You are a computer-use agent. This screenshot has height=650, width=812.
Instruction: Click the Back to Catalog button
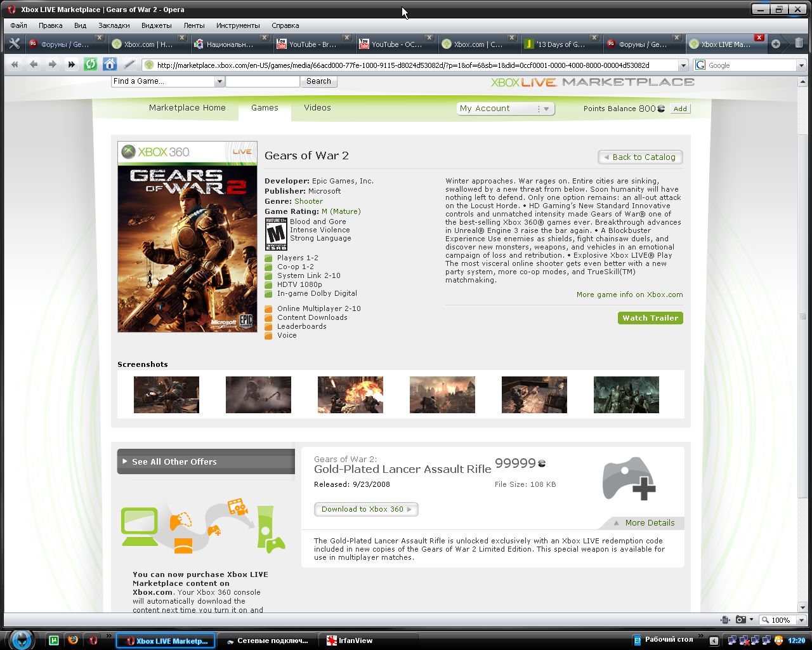coord(641,157)
